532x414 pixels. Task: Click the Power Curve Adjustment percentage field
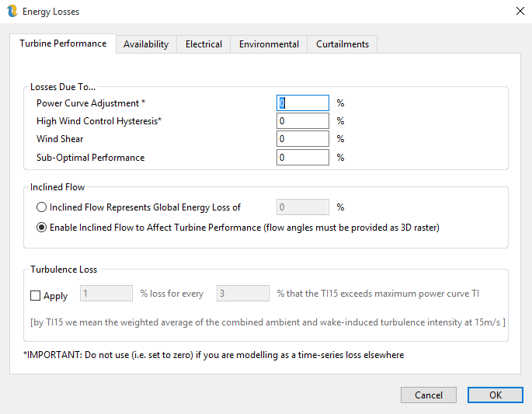[303, 103]
